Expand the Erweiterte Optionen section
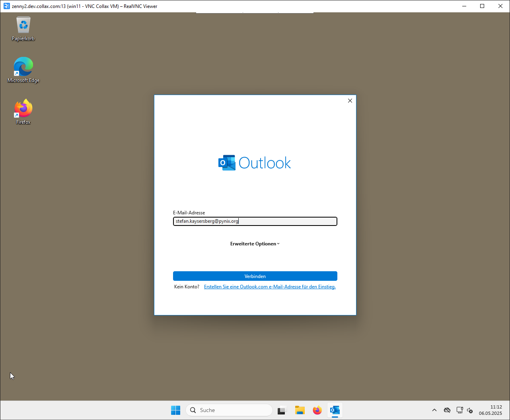The image size is (510, 420). [255, 243]
